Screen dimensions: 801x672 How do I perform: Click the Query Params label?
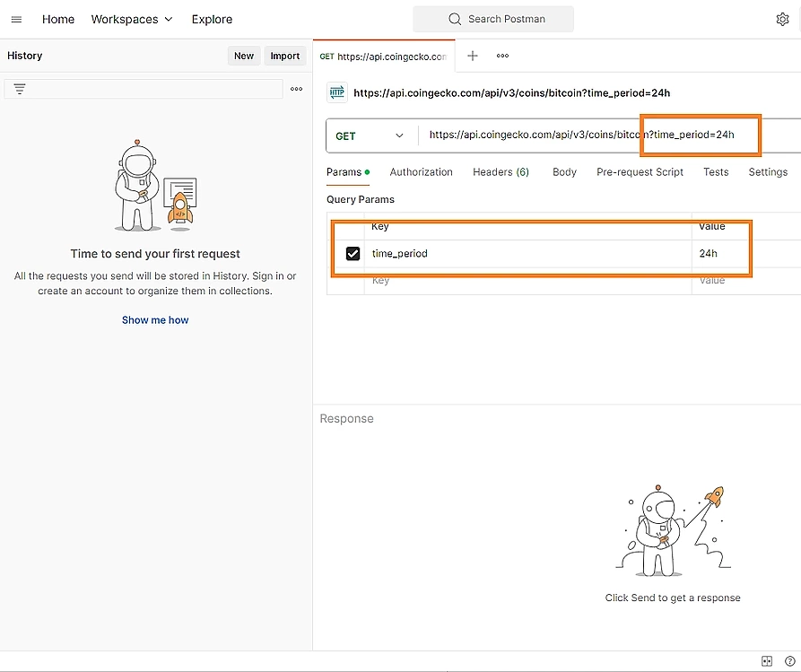[361, 199]
